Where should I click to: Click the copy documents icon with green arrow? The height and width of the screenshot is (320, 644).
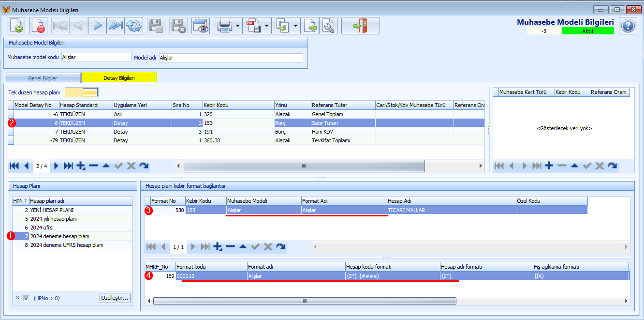click(282, 26)
